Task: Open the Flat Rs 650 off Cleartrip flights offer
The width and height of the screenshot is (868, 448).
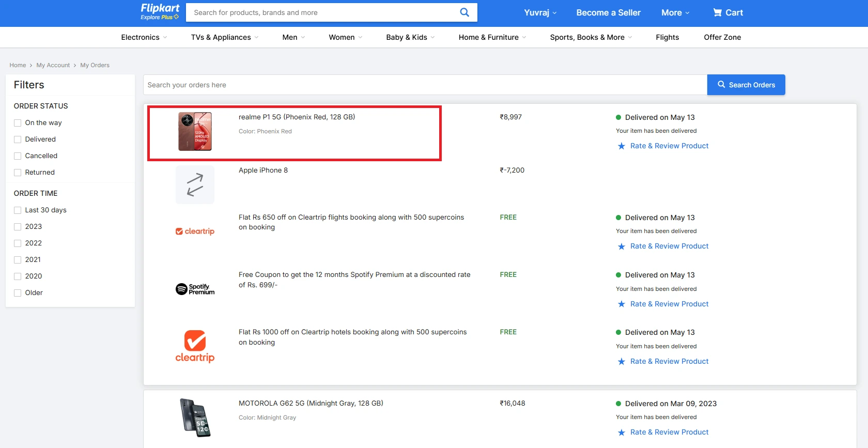Action: tap(351, 222)
